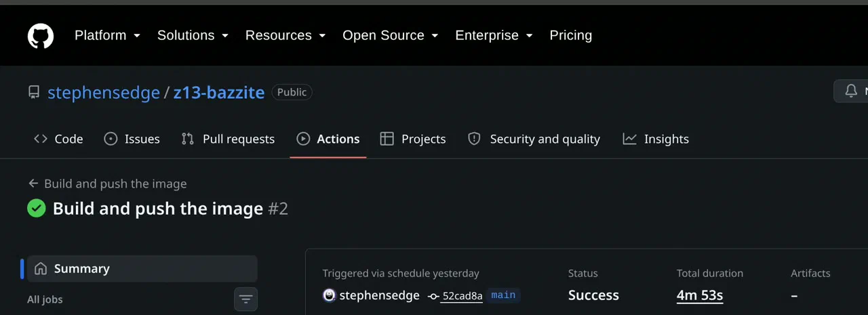Click the notifications bell button

851,91
